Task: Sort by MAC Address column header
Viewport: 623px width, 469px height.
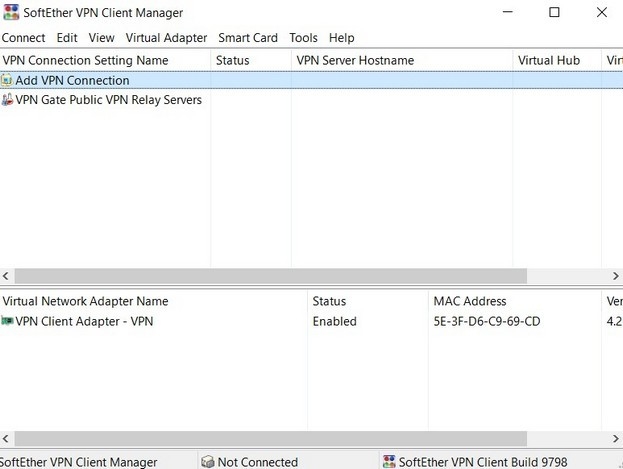Action: point(515,301)
